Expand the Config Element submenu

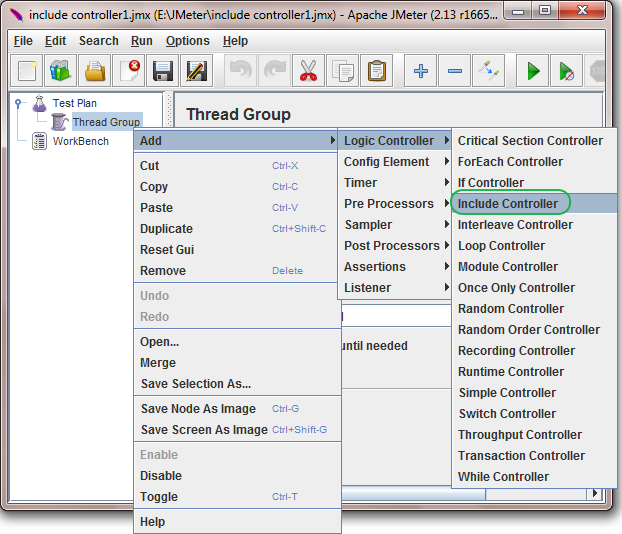pos(394,161)
